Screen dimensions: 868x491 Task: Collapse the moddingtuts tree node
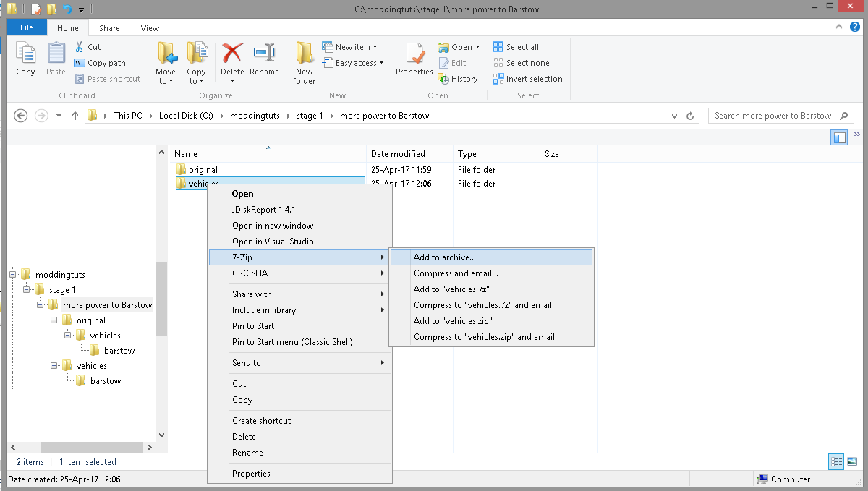coord(12,275)
